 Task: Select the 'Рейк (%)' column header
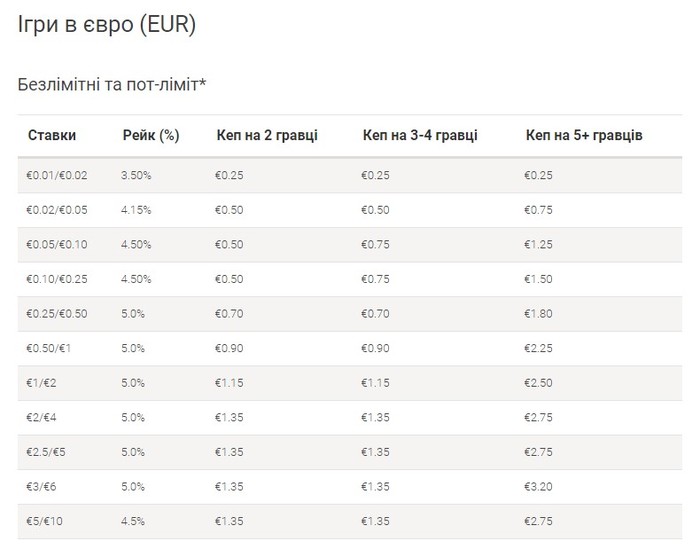tap(151, 135)
